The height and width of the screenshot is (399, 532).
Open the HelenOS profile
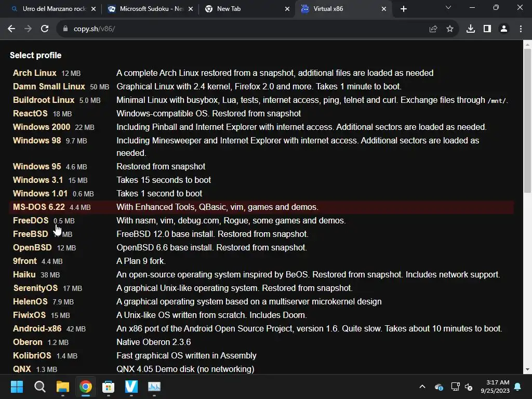[30, 302]
